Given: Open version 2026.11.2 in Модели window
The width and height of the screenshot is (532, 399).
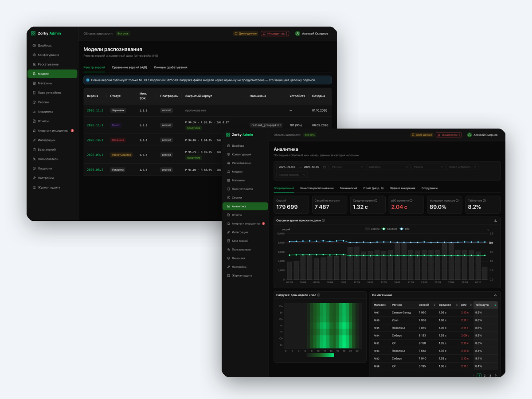Looking at the screenshot, I should [95, 110].
